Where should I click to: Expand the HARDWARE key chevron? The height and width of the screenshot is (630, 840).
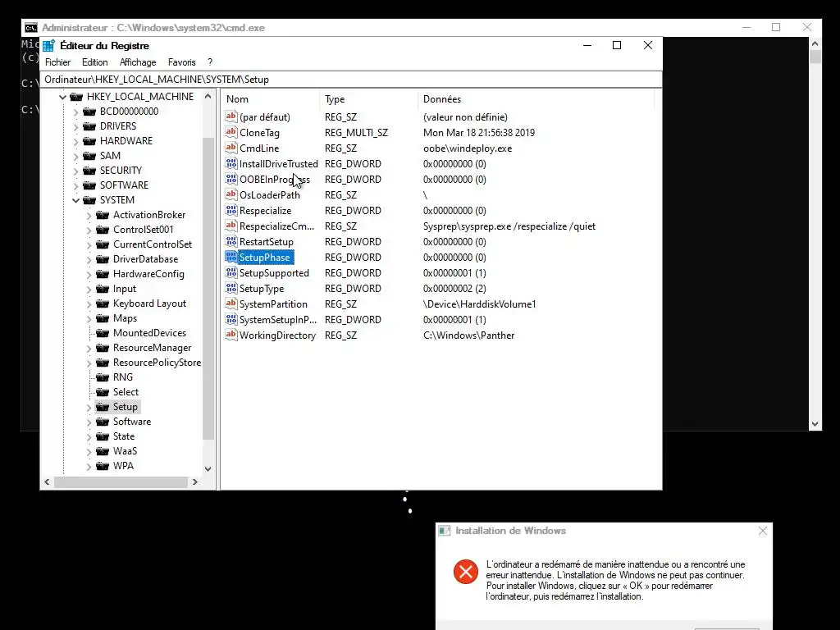[75, 141]
